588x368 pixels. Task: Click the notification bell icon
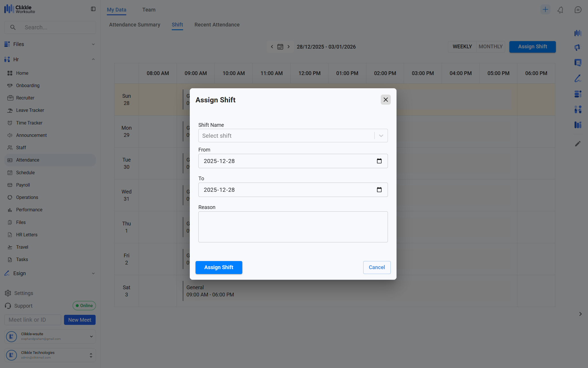click(x=560, y=10)
